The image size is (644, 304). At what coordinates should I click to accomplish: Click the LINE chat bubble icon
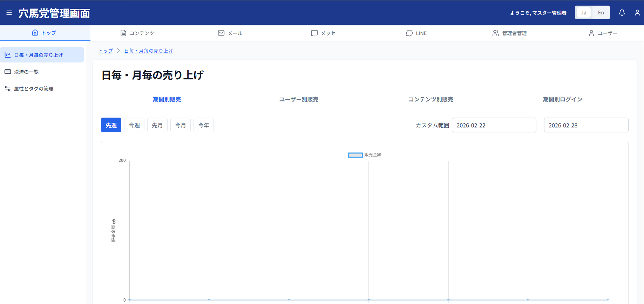pyautogui.click(x=409, y=33)
